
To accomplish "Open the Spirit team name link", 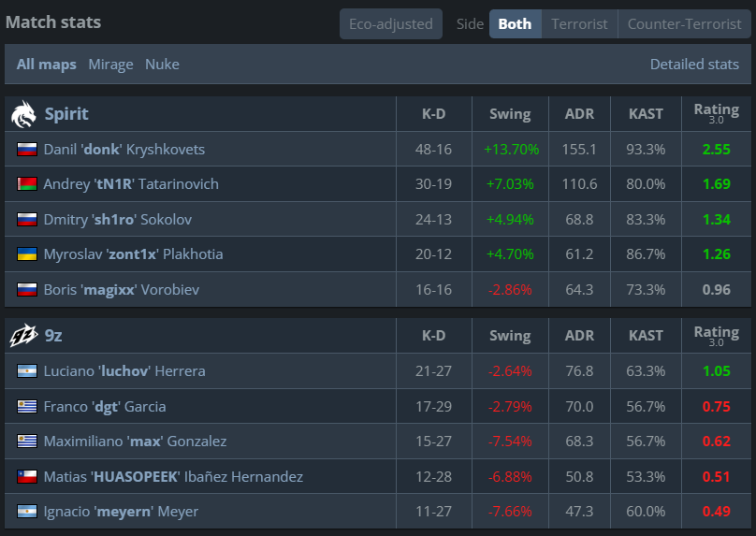I will click(x=66, y=114).
